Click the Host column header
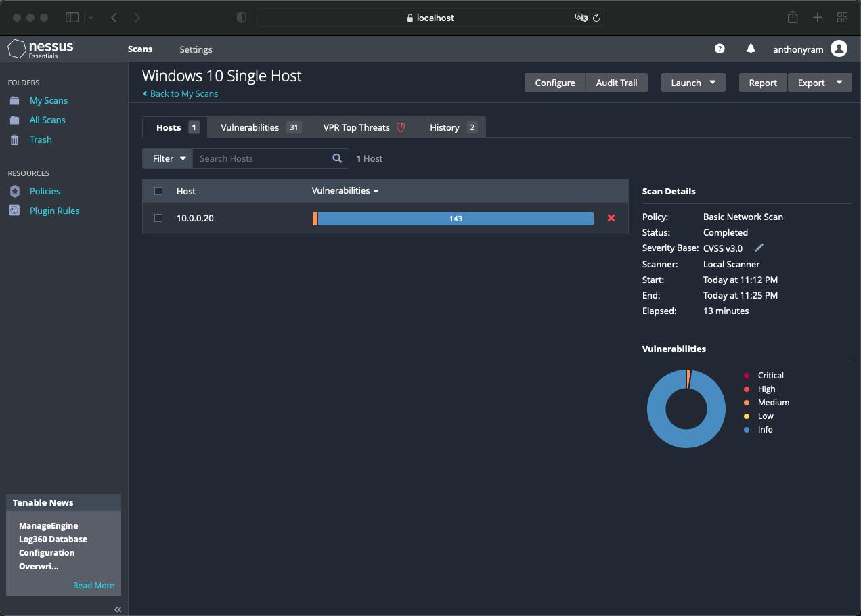 click(x=186, y=191)
